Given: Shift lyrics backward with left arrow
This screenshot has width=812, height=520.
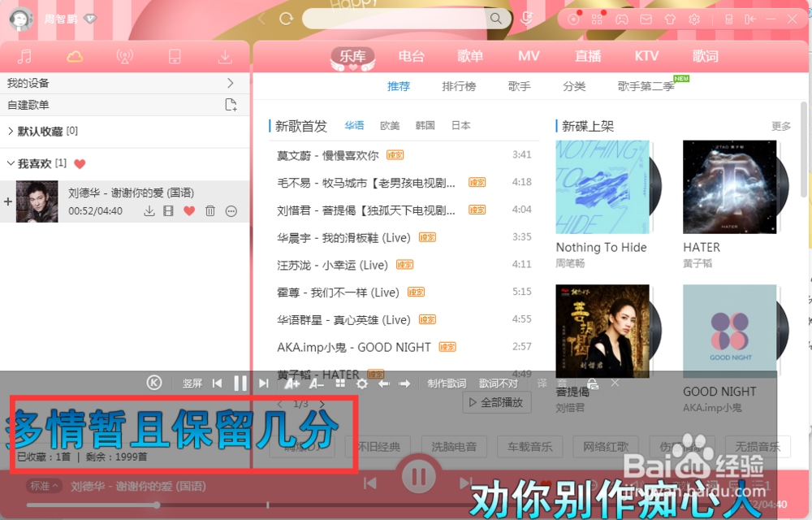Looking at the screenshot, I should (384, 383).
